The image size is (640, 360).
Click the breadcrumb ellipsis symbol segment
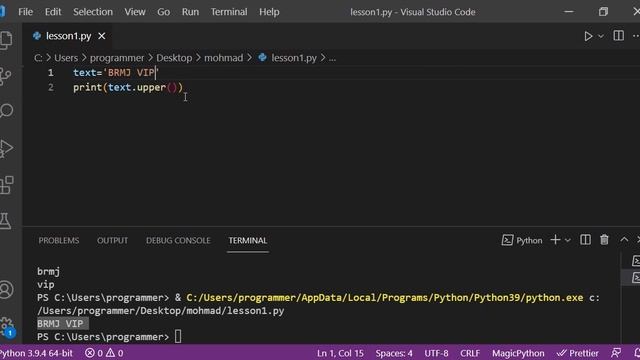tap(332, 58)
